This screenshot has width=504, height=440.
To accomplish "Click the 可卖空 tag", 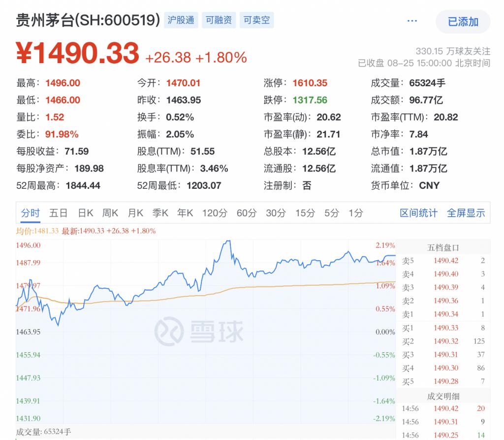I will (x=256, y=20).
